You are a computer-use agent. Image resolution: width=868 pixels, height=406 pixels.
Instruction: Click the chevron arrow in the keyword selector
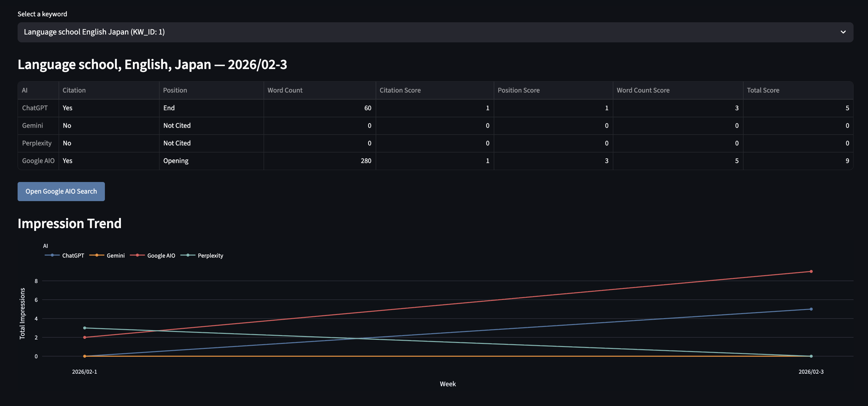[843, 32]
